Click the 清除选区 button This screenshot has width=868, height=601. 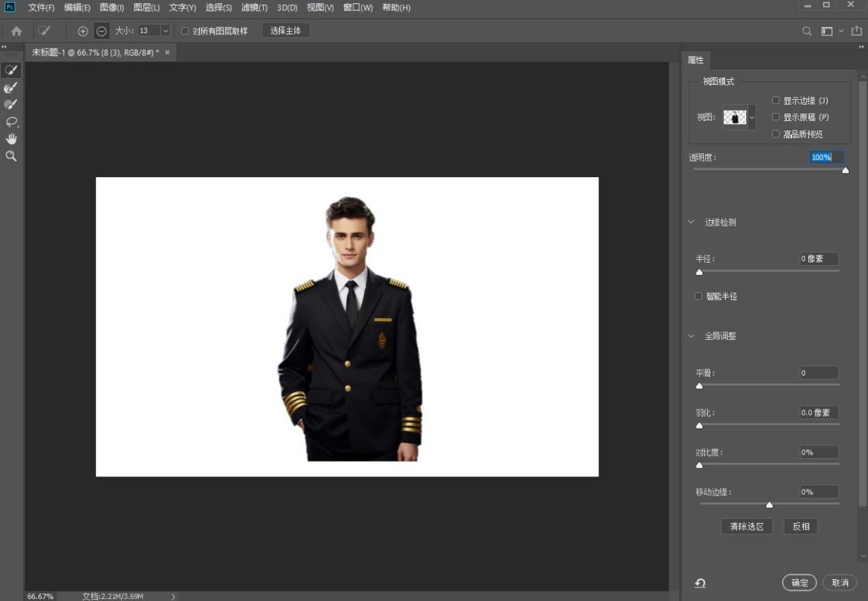pyautogui.click(x=746, y=526)
